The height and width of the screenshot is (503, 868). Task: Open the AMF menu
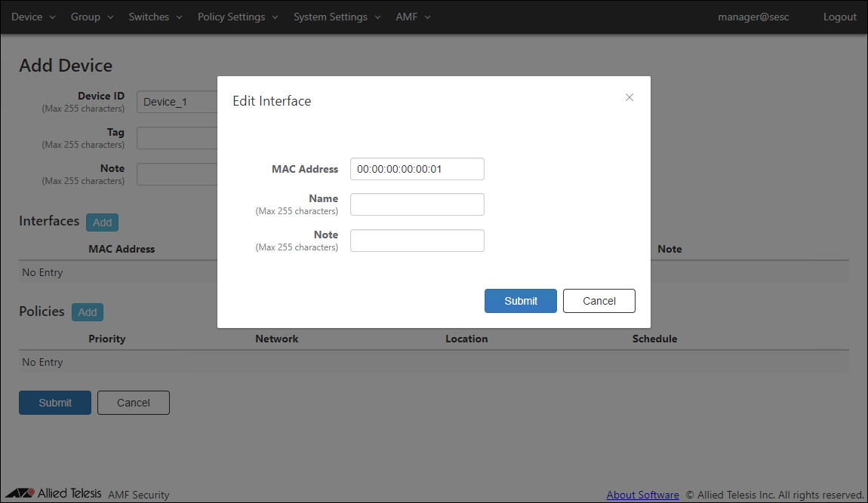coord(413,17)
